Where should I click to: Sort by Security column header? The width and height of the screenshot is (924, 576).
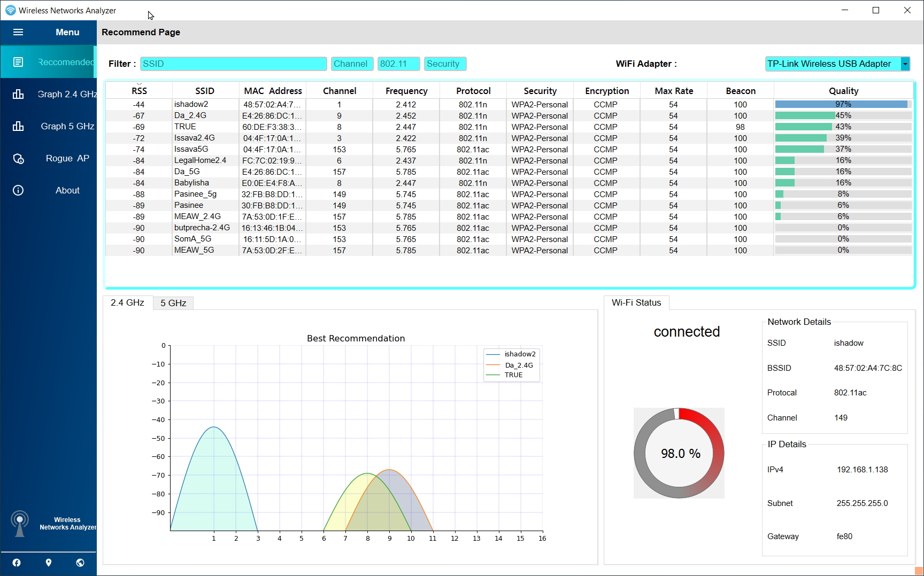(x=540, y=91)
